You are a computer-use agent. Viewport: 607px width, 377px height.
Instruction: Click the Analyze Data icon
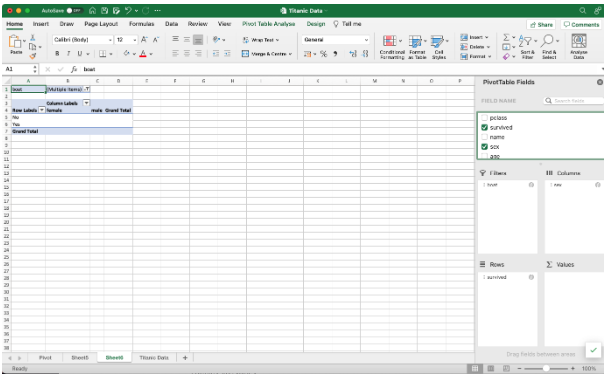tap(579, 46)
